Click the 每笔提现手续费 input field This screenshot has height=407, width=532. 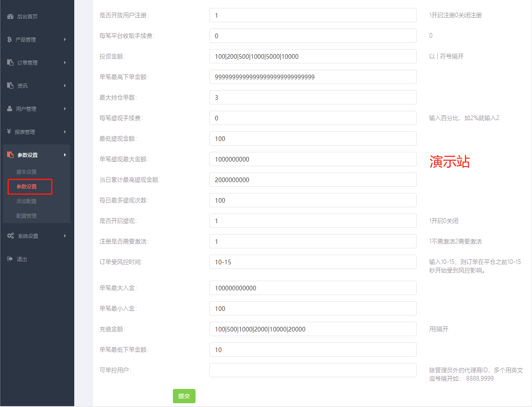tap(313, 118)
